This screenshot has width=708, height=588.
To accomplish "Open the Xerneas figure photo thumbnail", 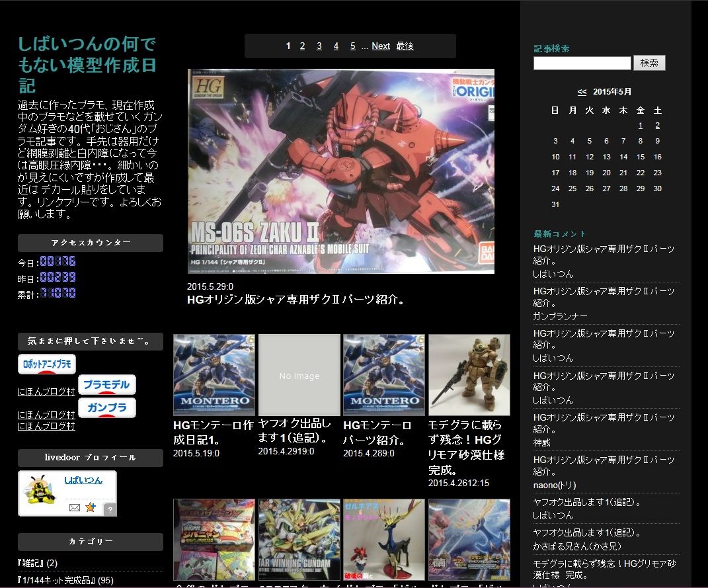I will point(384,540).
